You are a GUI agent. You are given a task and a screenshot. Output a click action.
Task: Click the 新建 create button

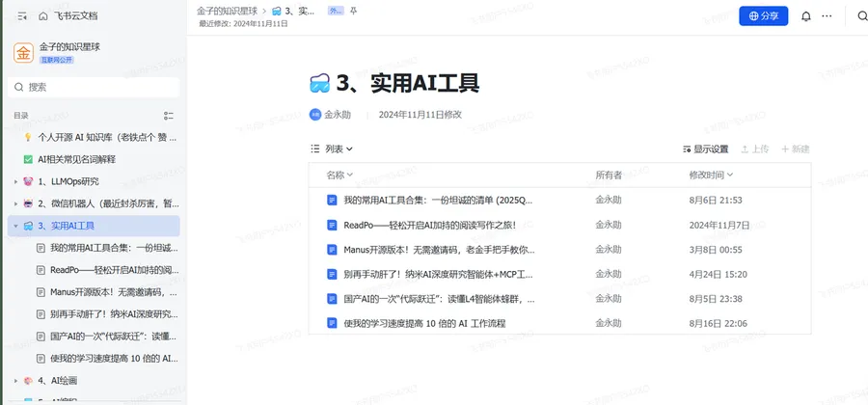click(x=796, y=148)
